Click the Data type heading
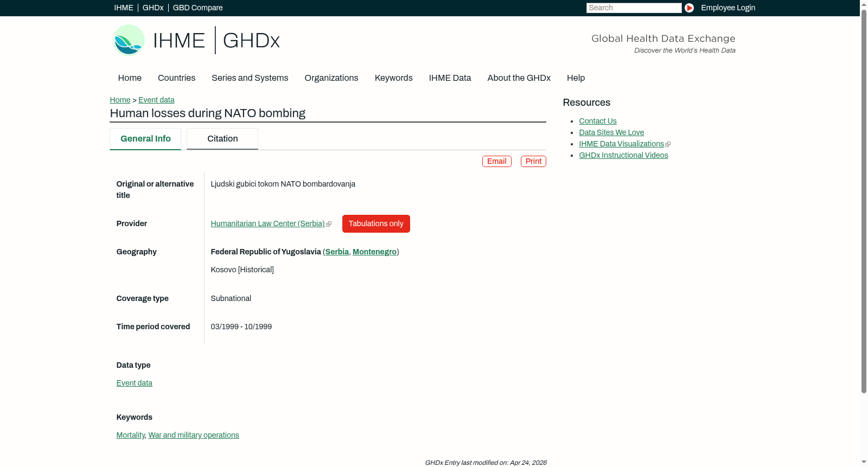 (x=133, y=366)
